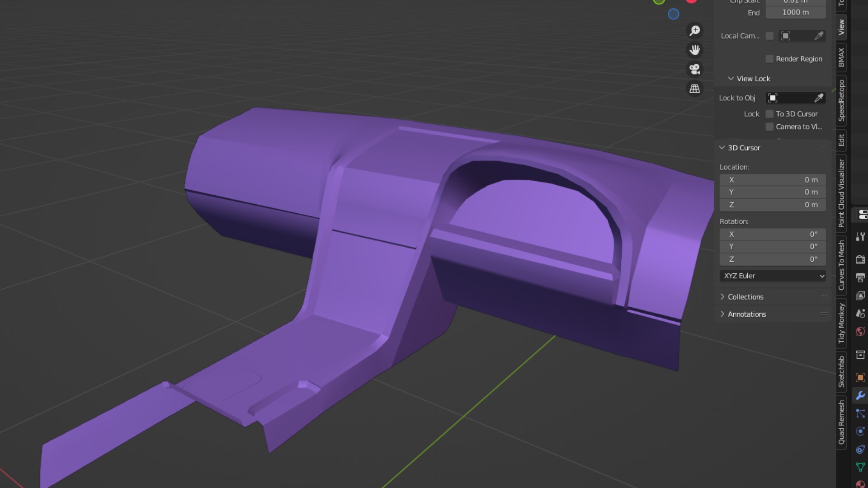The image size is (868, 488).
Task: Toggle camera view icon
Action: (694, 69)
